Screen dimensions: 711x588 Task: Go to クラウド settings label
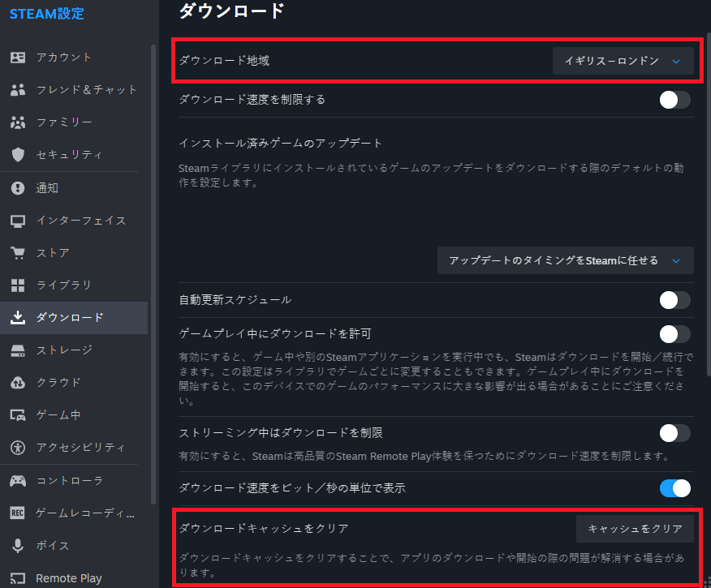58,383
